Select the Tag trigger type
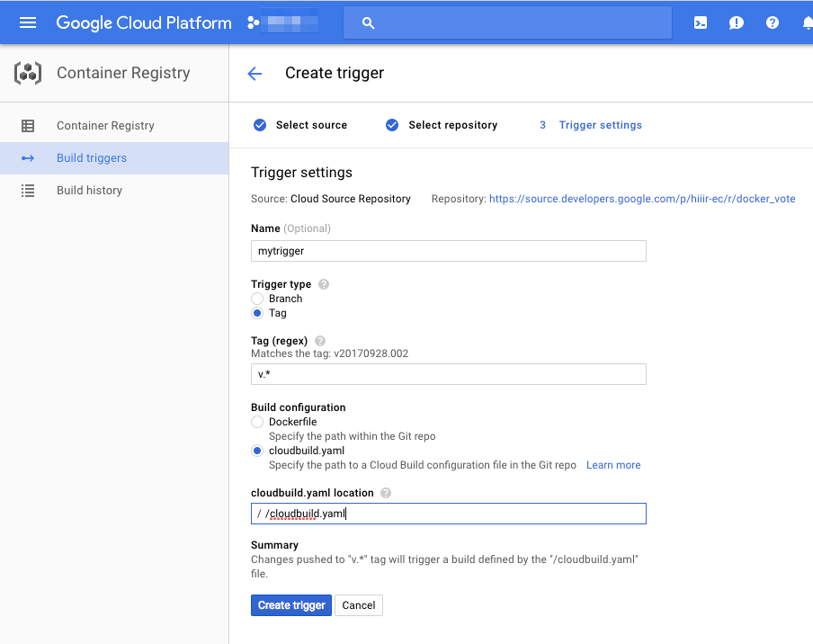813x644 pixels. [x=257, y=313]
